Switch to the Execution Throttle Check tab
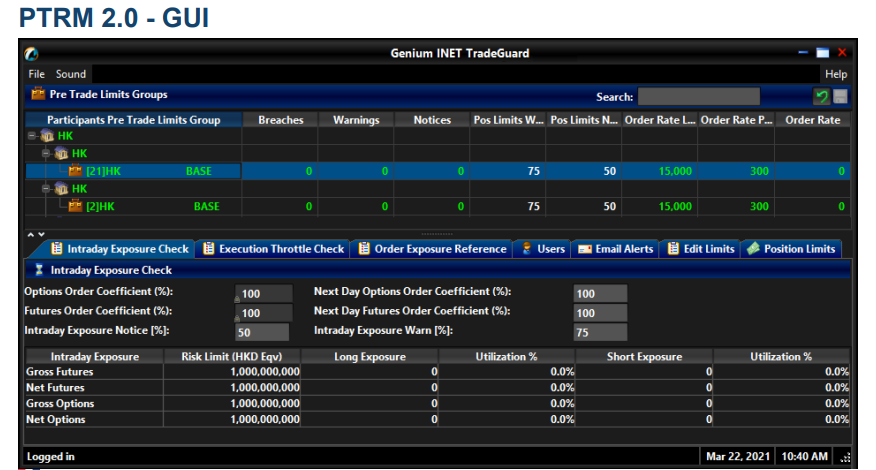Screen dimensions: 876x470 (x=273, y=249)
